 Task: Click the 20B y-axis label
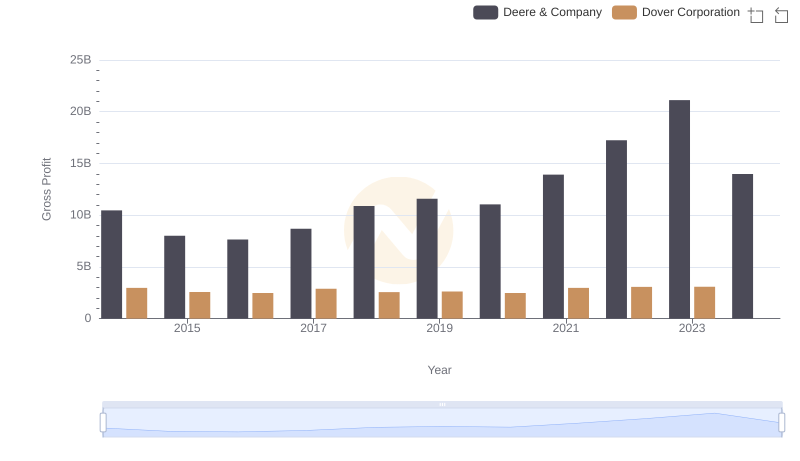81,111
